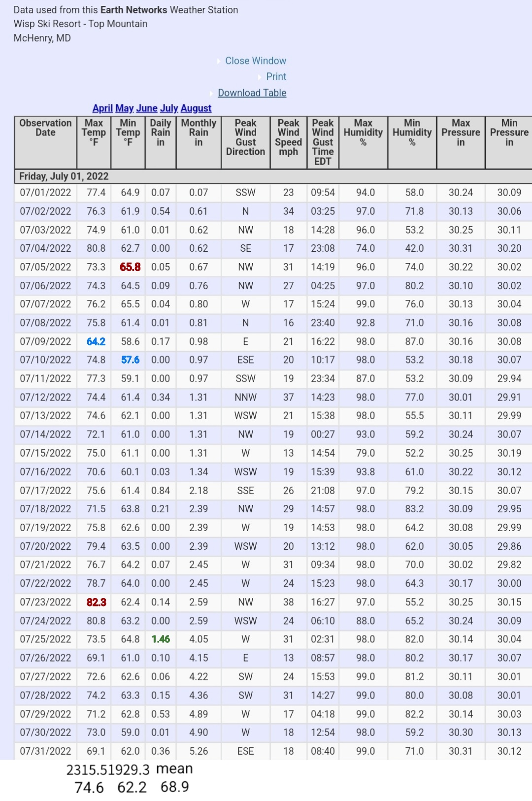Click the Min Humidity % column header
The width and height of the screenshot is (532, 801).
(x=412, y=142)
